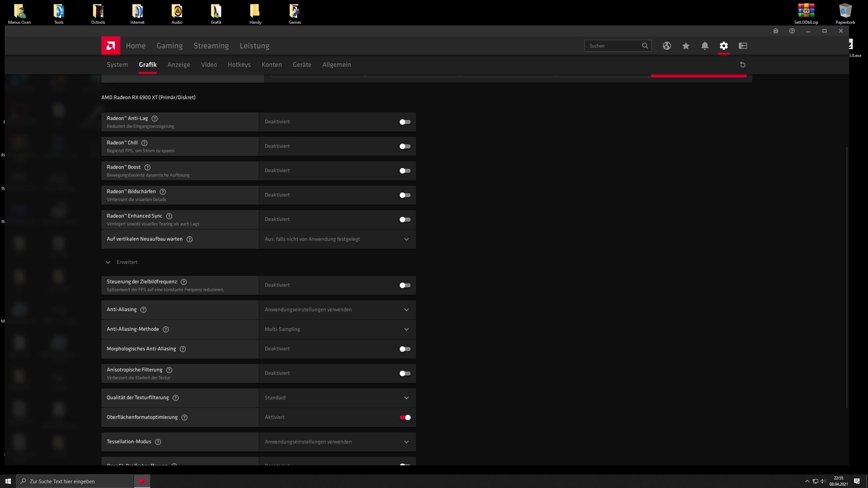The image size is (868, 488).
Task: Open the Windows notification center
Action: click(857, 481)
